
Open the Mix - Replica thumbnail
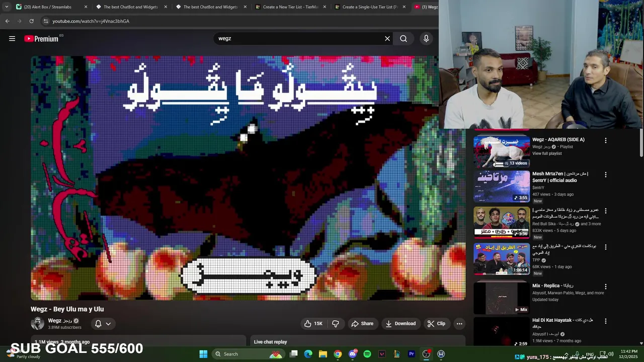point(502,298)
